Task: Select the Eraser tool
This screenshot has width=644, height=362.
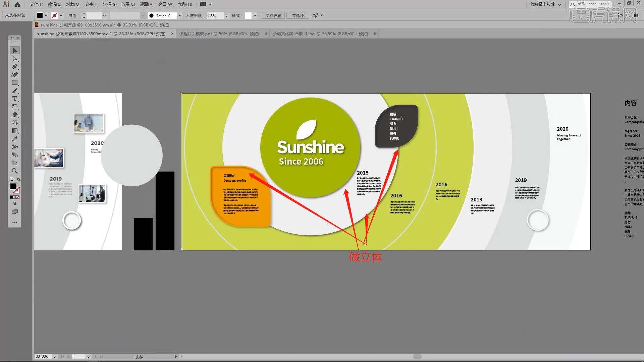Action: (x=15, y=115)
